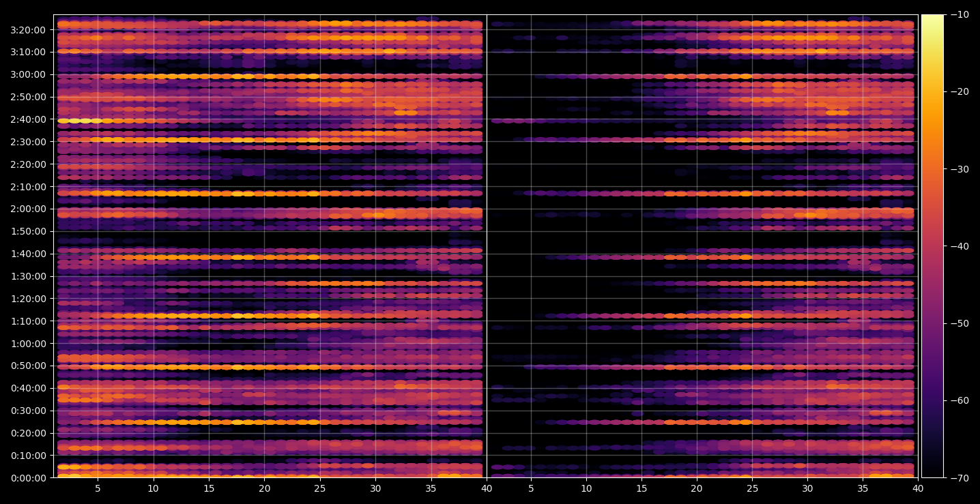
Task: Select the −20 colorbar tick label
Action: tap(959, 92)
